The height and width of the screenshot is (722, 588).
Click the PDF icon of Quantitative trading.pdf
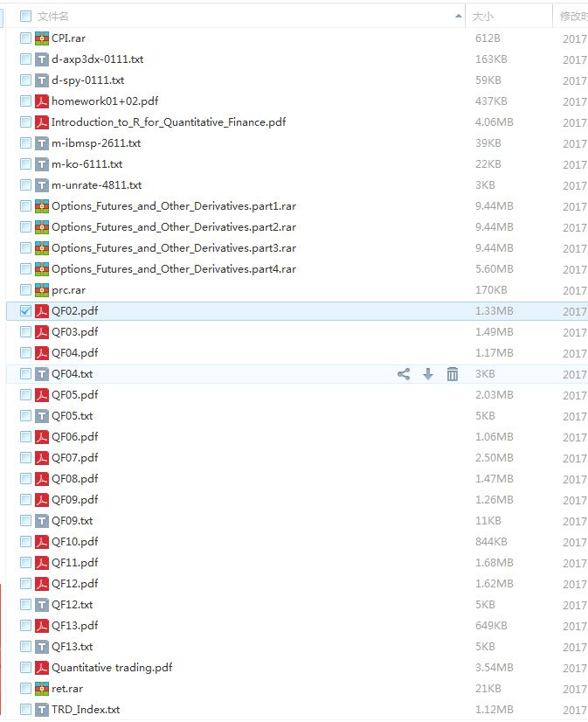coord(42,668)
